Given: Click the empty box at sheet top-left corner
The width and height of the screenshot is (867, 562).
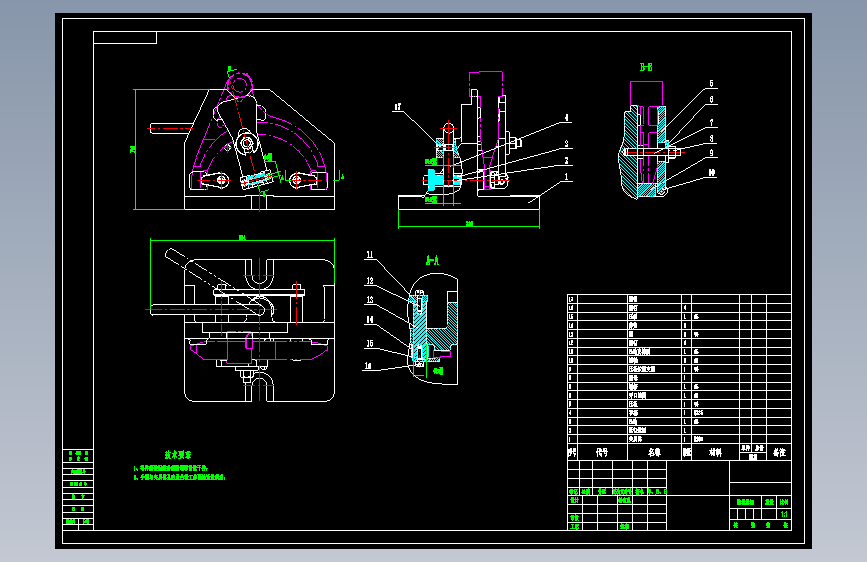Looking at the screenshot, I should pyautogui.click(x=125, y=38).
